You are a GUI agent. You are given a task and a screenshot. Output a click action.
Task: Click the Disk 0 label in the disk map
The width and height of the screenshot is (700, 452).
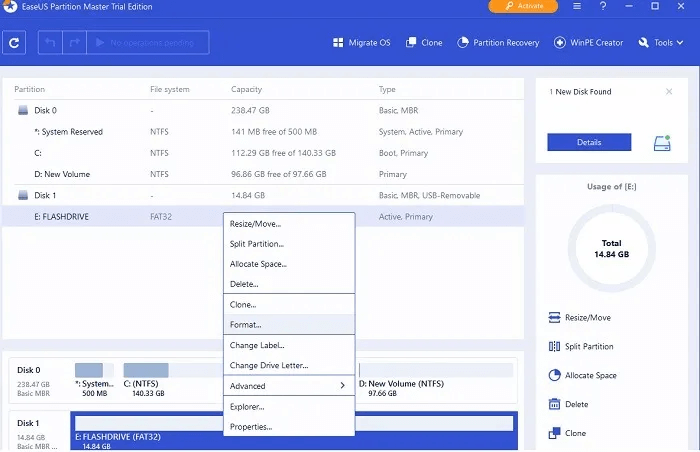29,370
